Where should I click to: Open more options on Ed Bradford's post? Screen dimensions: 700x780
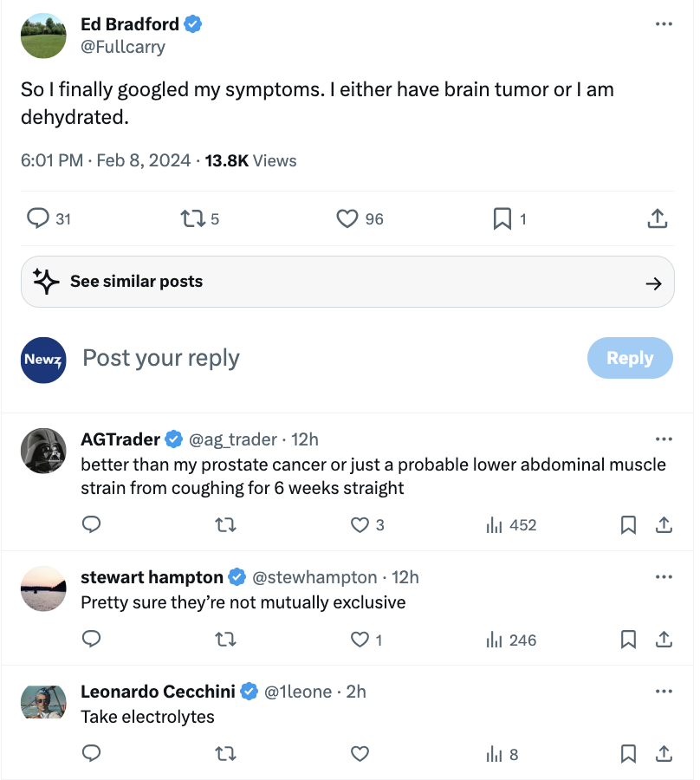coord(664,24)
